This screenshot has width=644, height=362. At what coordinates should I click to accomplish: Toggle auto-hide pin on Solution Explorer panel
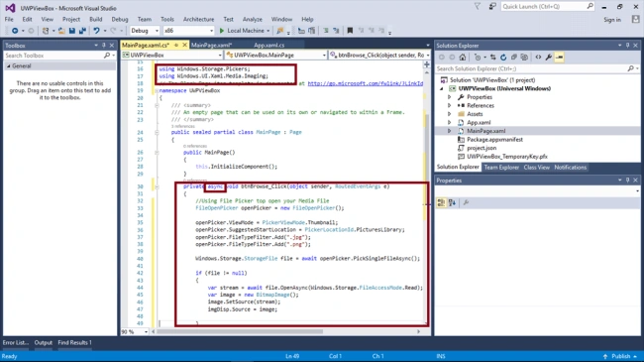click(627, 46)
